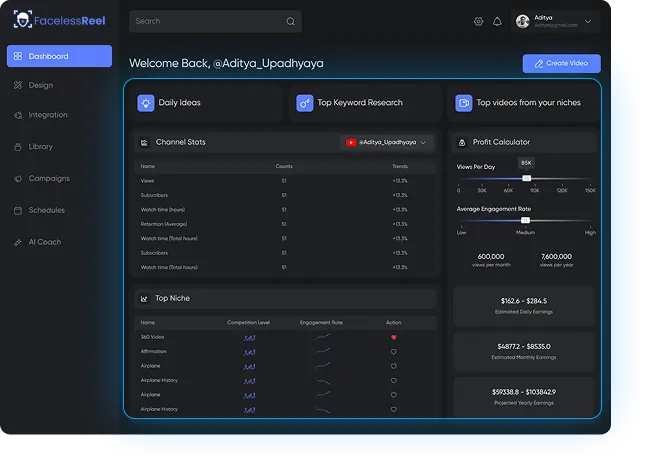Viewport: 652px width, 469px height.
Task: Click the FacelessReel logo icon
Action: tap(22, 20)
